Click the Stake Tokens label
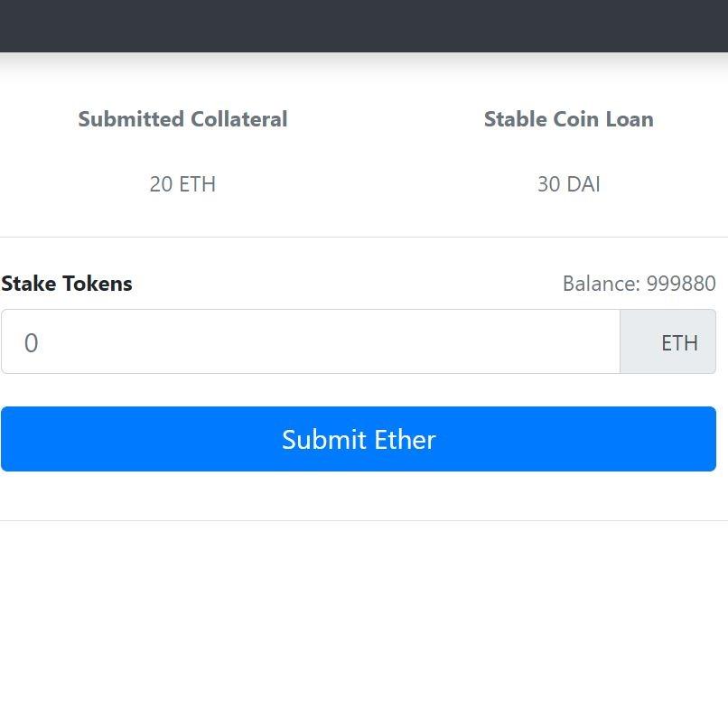This screenshot has height=728, width=728. 67,284
